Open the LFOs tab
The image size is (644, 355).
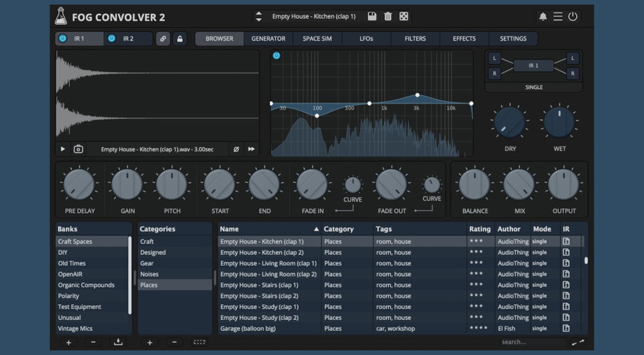click(366, 38)
